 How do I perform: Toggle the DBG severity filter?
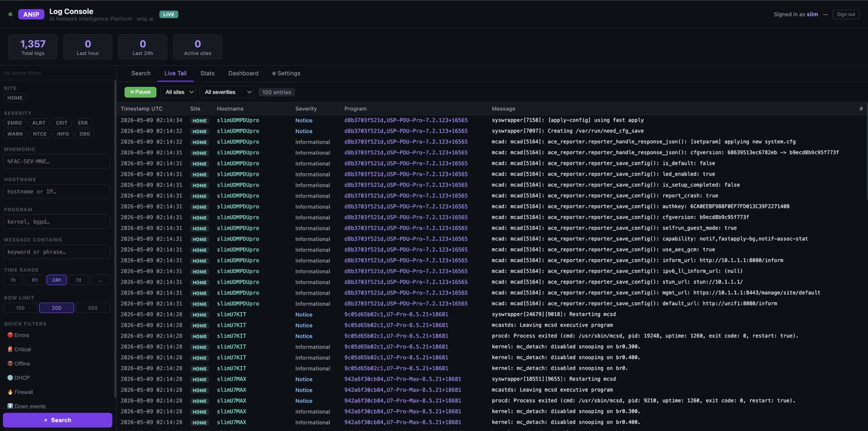(85, 134)
